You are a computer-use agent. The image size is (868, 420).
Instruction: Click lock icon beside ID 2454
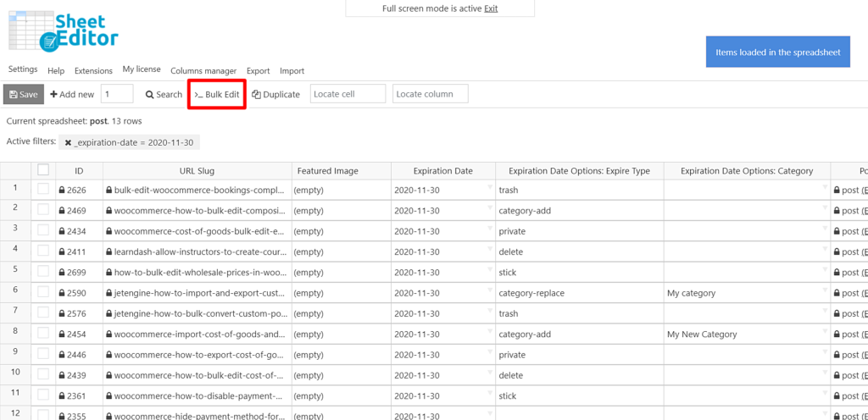click(62, 334)
